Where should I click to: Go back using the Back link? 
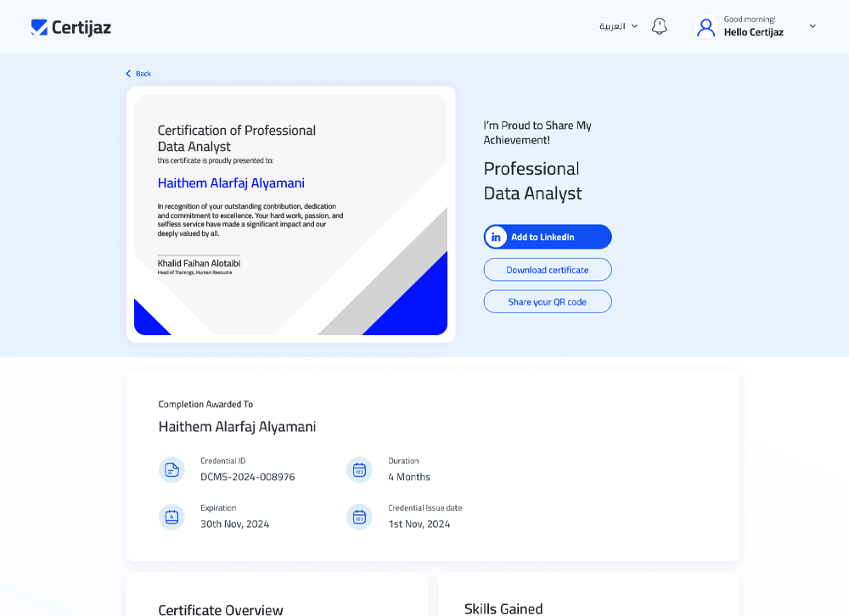coord(143,74)
